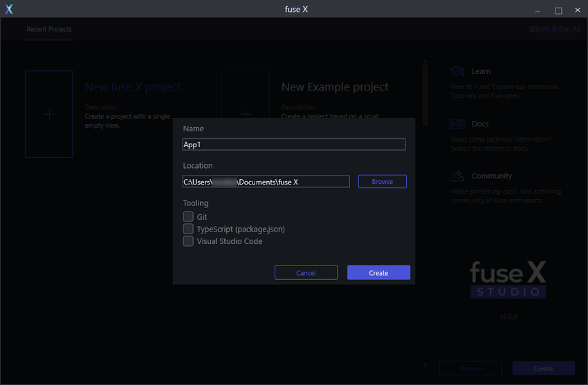Click the scroll down arrow of the project list
This screenshot has width=588, height=385.
[425, 366]
